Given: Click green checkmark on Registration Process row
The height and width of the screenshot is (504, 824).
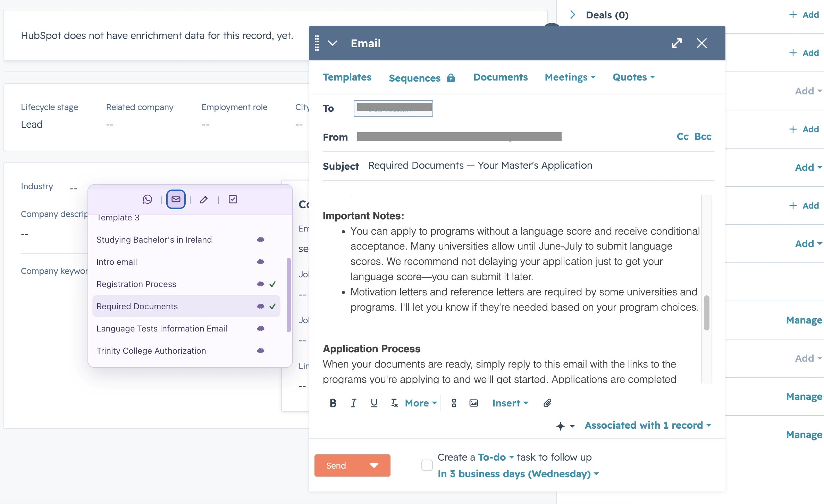Looking at the screenshot, I should tap(273, 284).
